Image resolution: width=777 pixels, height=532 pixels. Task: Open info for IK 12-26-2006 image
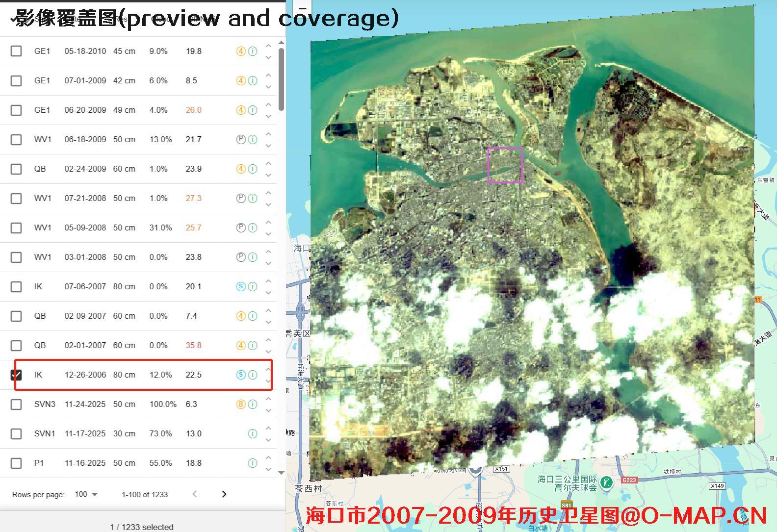tap(253, 375)
